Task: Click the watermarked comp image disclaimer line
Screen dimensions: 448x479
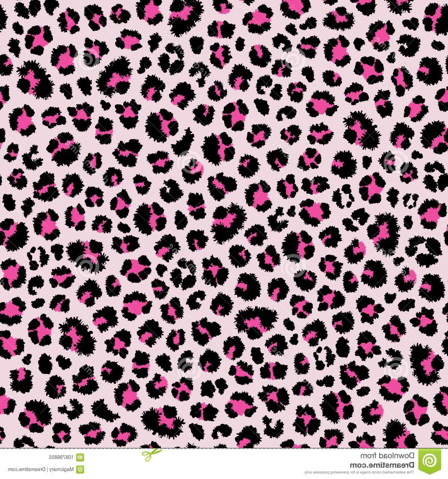Action: pos(359,473)
